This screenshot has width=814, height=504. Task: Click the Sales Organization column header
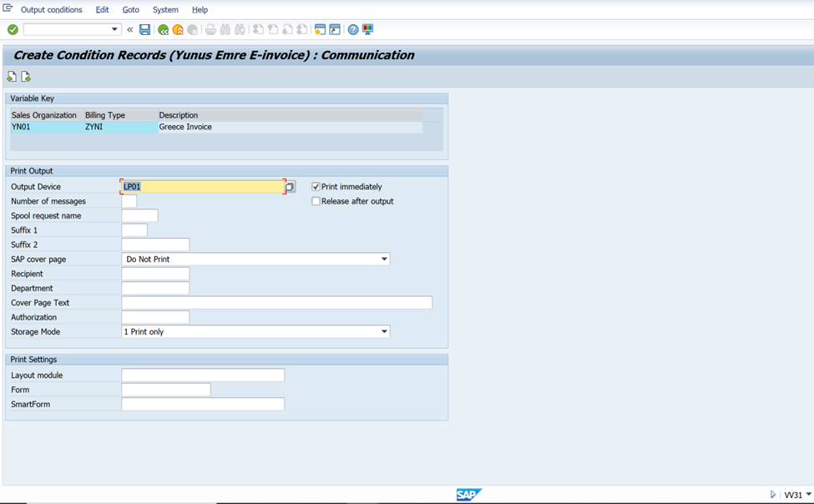(x=48, y=115)
